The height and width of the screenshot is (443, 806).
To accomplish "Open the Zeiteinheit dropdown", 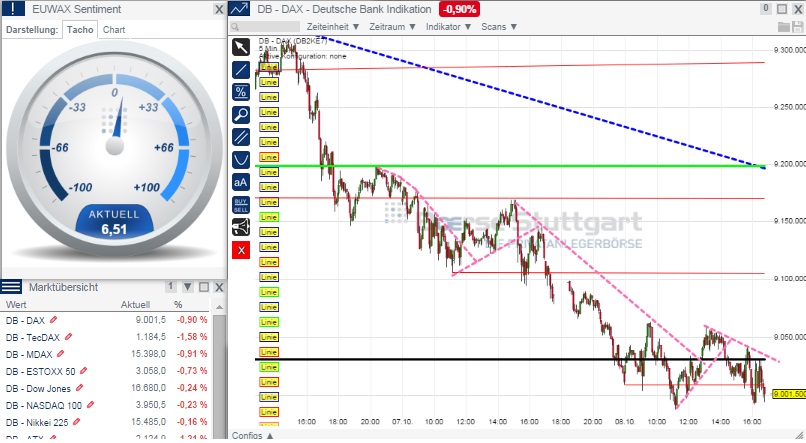I will coord(333,27).
